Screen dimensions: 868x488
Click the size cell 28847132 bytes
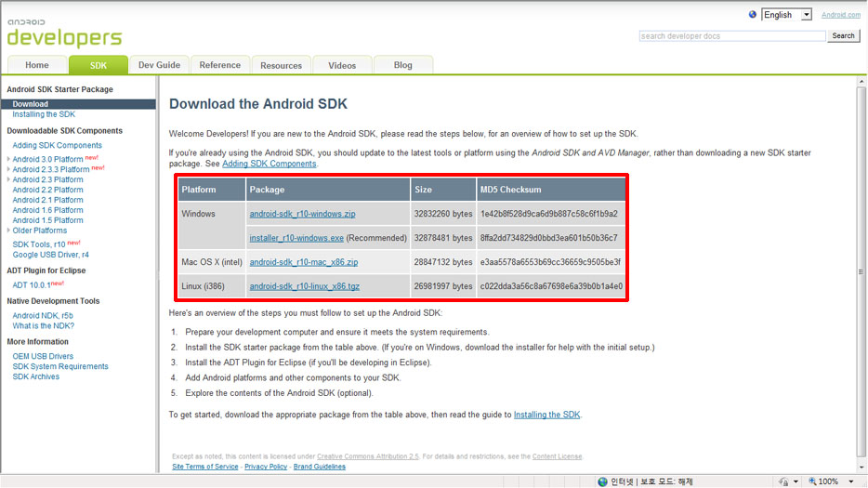click(443, 262)
